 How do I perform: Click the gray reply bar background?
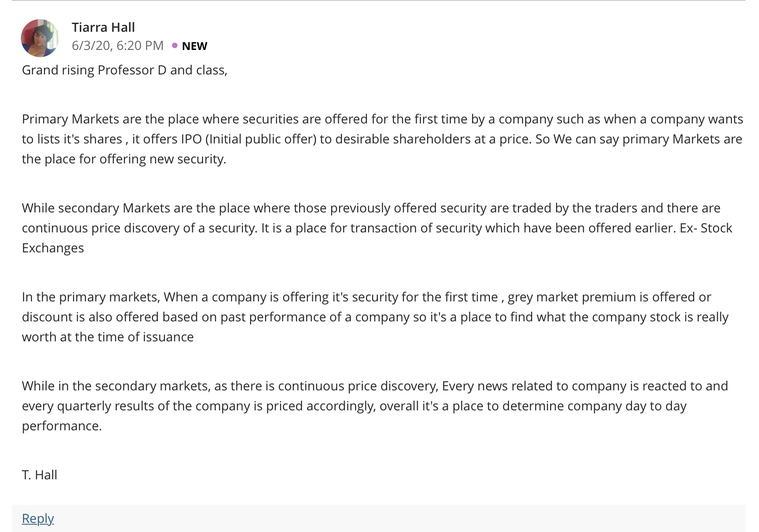[379, 518]
